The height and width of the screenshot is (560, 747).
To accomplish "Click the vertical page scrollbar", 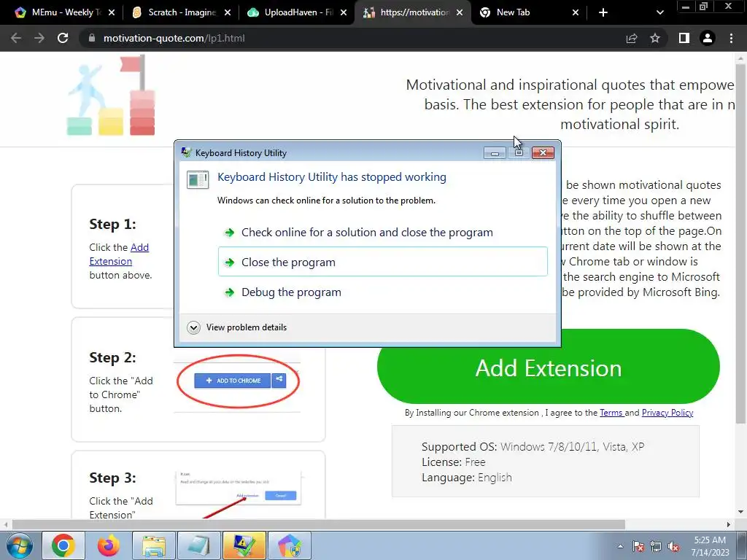I will point(740,243).
